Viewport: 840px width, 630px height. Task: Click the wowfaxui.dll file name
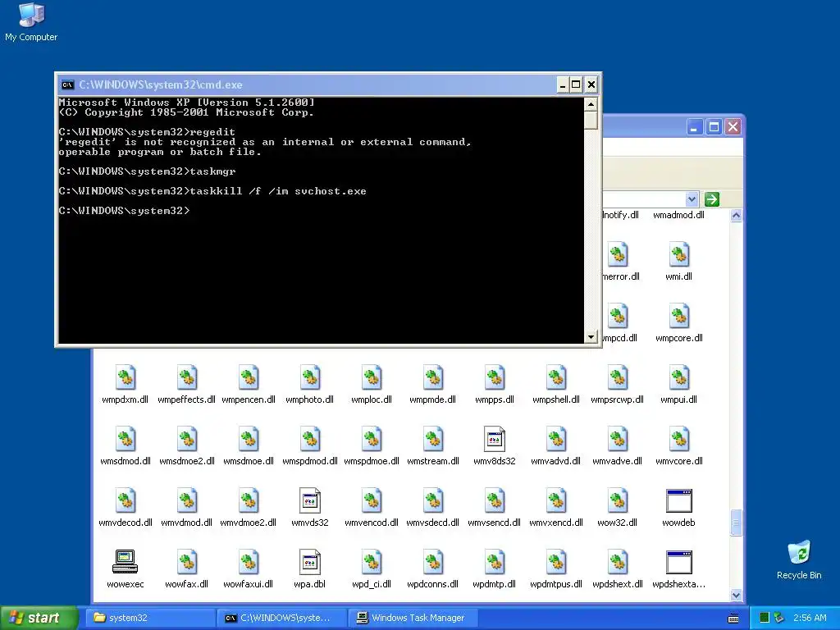[x=249, y=584]
